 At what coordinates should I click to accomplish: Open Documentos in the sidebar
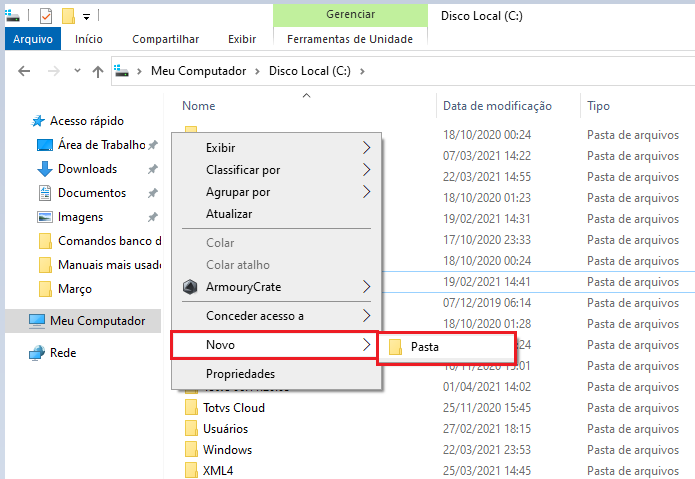point(92,193)
